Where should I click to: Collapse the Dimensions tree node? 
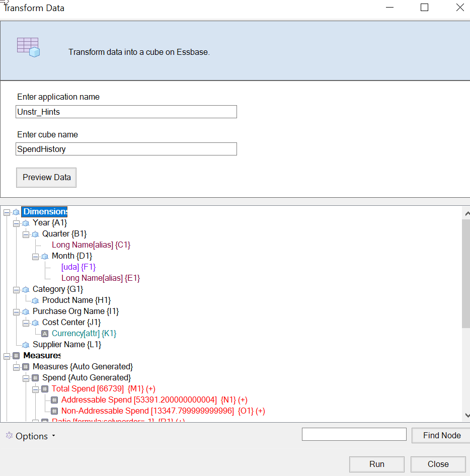coord(6,211)
